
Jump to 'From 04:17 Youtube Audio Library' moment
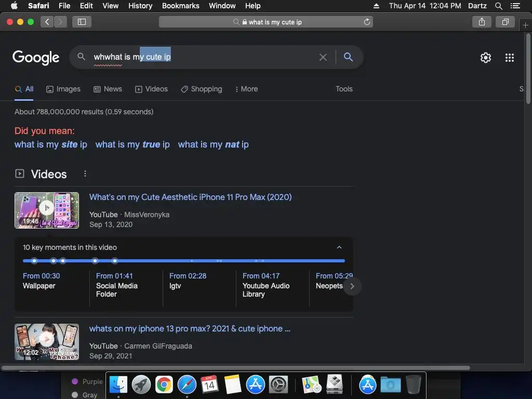point(266,285)
